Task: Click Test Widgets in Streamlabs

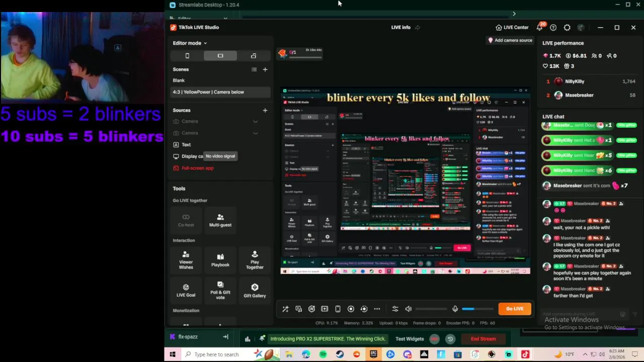Action: pyautogui.click(x=410, y=339)
